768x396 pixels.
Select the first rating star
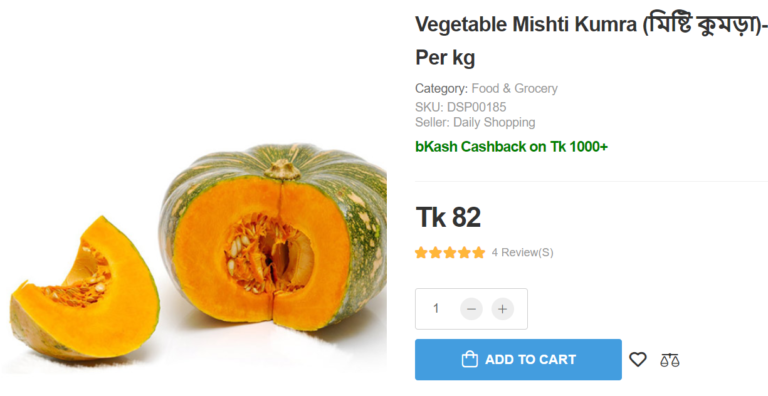(x=421, y=252)
